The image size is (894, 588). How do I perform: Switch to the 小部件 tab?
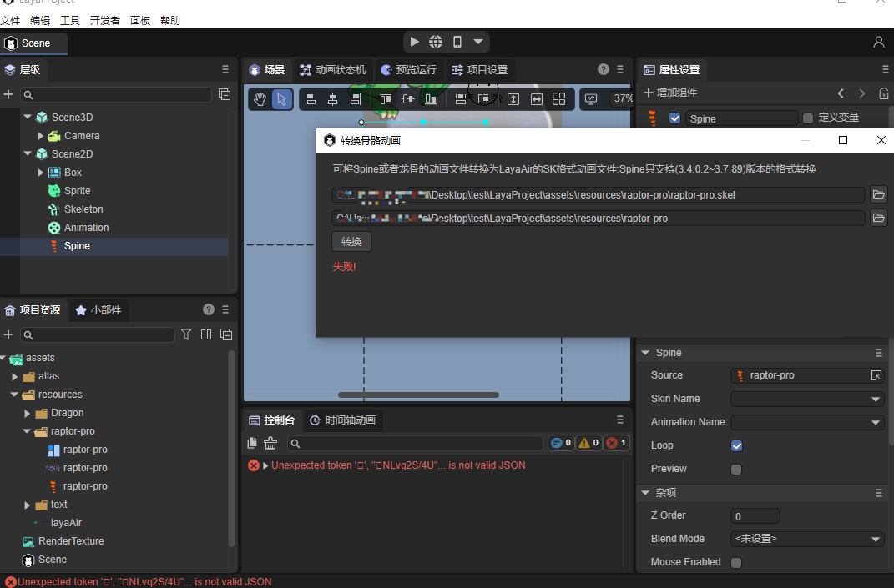[98, 310]
